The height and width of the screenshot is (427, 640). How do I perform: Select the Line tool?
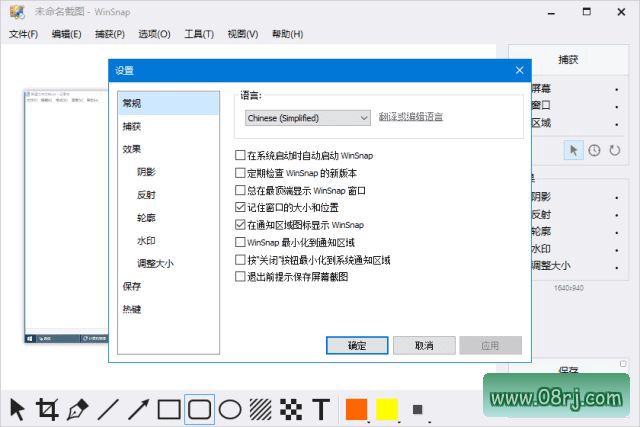(x=108, y=409)
